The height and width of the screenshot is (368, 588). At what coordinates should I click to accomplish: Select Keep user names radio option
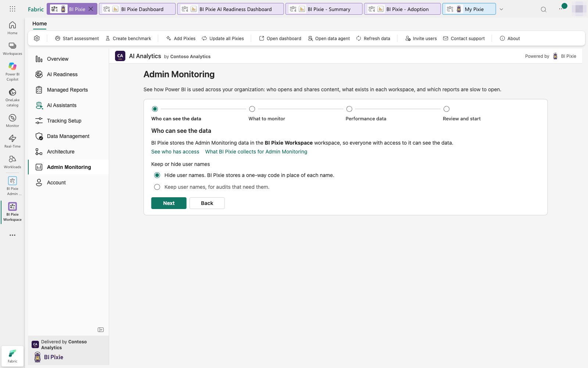coord(157,187)
